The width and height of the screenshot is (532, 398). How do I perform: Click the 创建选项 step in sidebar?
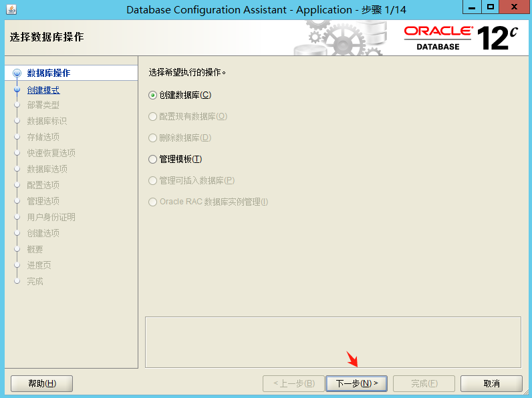pos(43,233)
